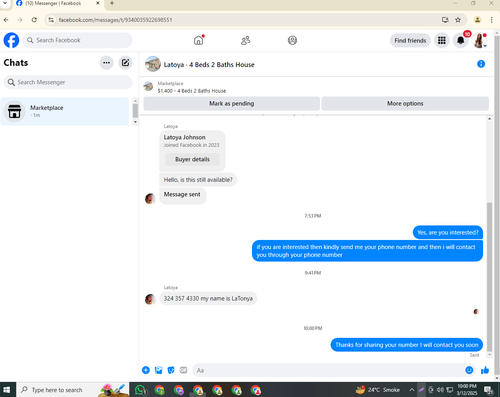The image size is (500, 397).
Task: Open conversation information icon
Action: click(x=481, y=64)
